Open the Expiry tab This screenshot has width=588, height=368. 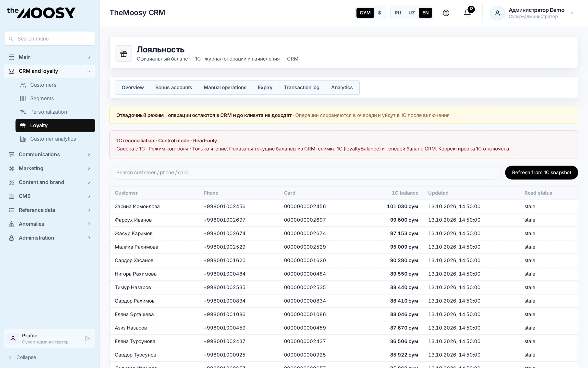(265, 88)
